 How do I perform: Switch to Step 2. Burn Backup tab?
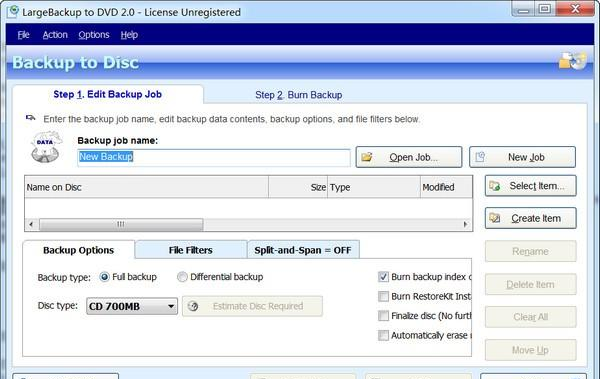pyautogui.click(x=298, y=95)
